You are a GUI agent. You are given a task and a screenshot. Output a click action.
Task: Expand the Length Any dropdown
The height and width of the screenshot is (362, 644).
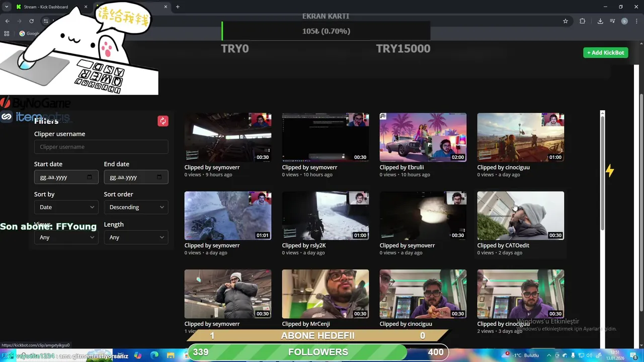tap(136, 237)
